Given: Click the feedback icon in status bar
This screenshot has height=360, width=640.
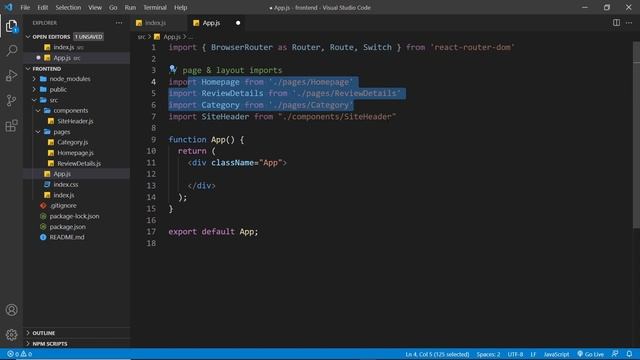Looking at the screenshot, I should [x=615, y=354].
